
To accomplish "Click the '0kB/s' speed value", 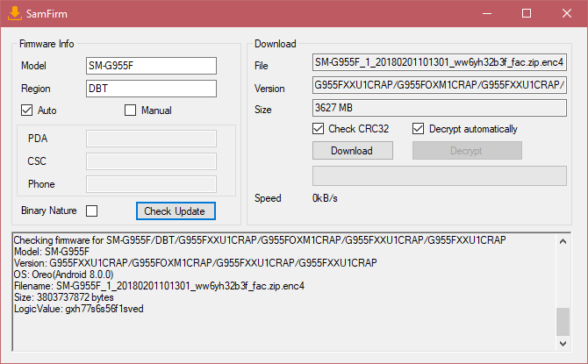I will (x=325, y=198).
